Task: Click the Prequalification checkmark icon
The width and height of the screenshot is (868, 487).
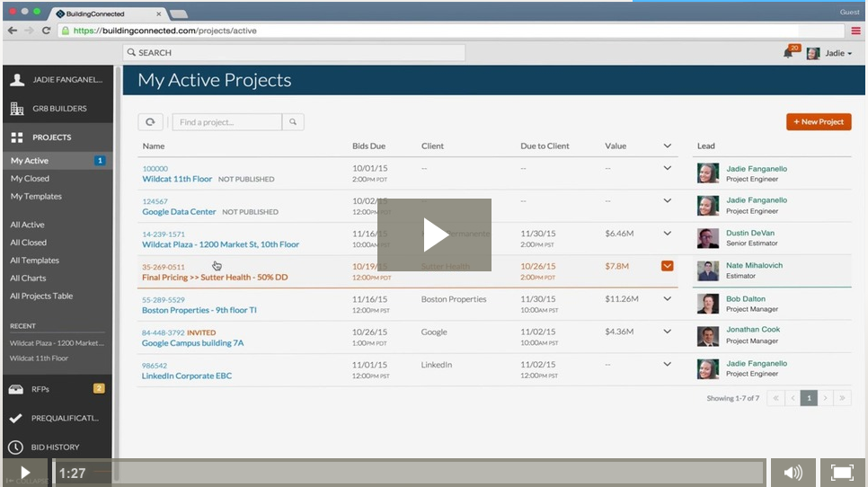Action: (x=15, y=418)
